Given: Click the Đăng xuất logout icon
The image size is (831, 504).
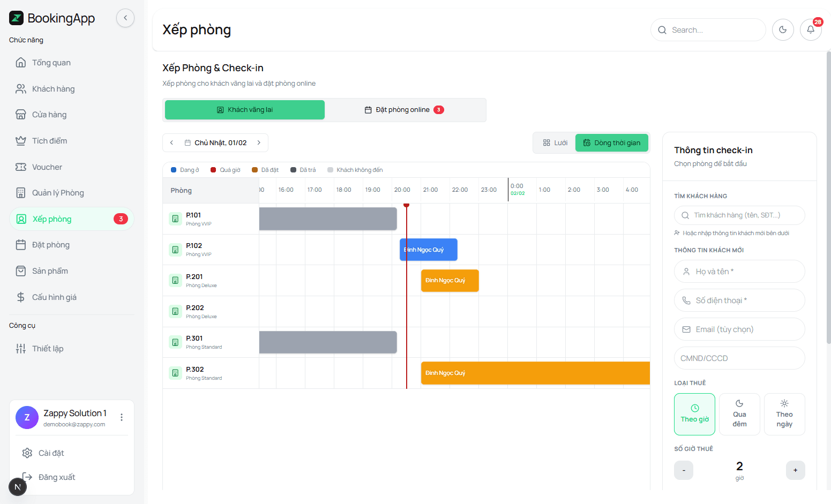Looking at the screenshot, I should coord(27,477).
